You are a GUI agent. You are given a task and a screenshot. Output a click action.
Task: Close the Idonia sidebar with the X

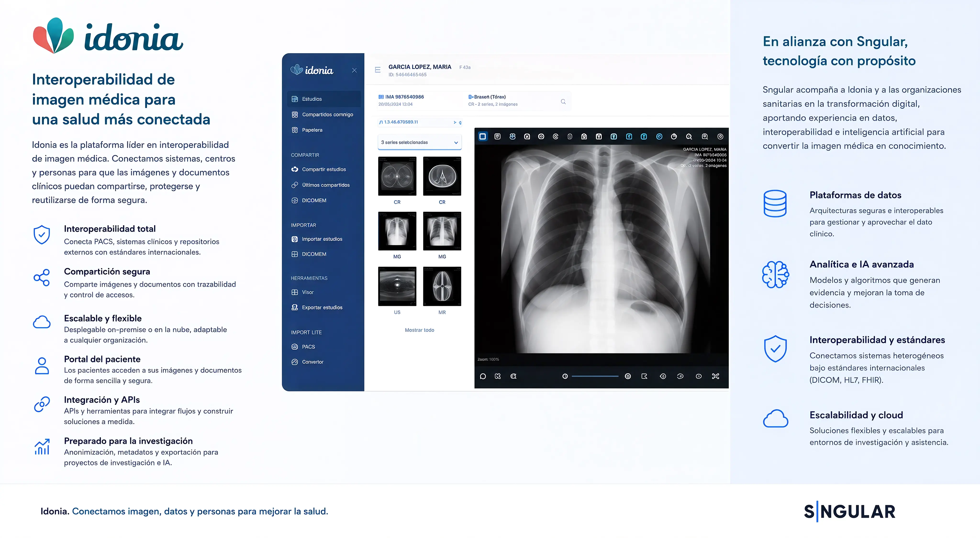point(354,70)
